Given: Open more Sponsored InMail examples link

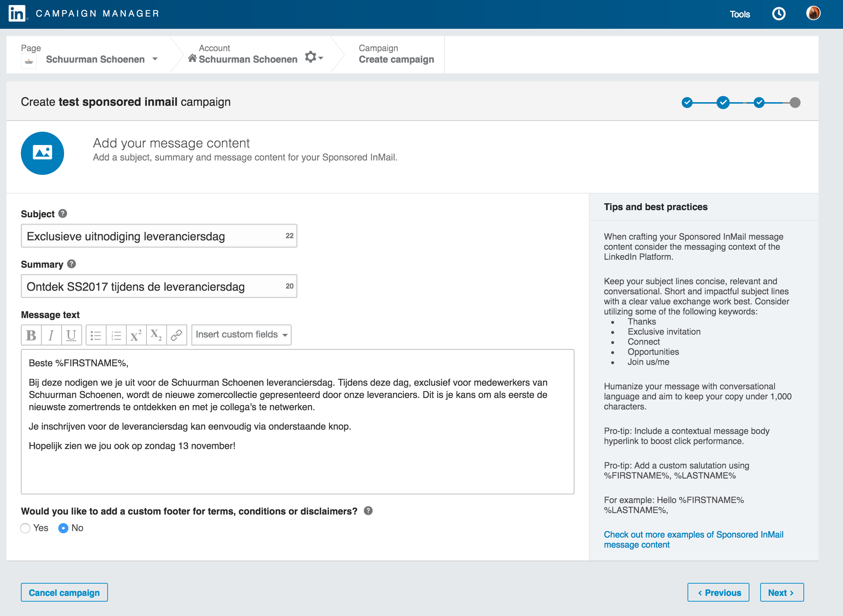Looking at the screenshot, I should pos(693,539).
